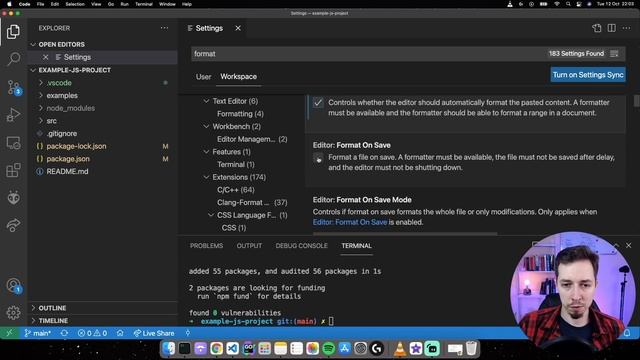Viewport: 640px width, 360px height.
Task: Click the remote window indicator in status bar
Action: [x=9, y=333]
